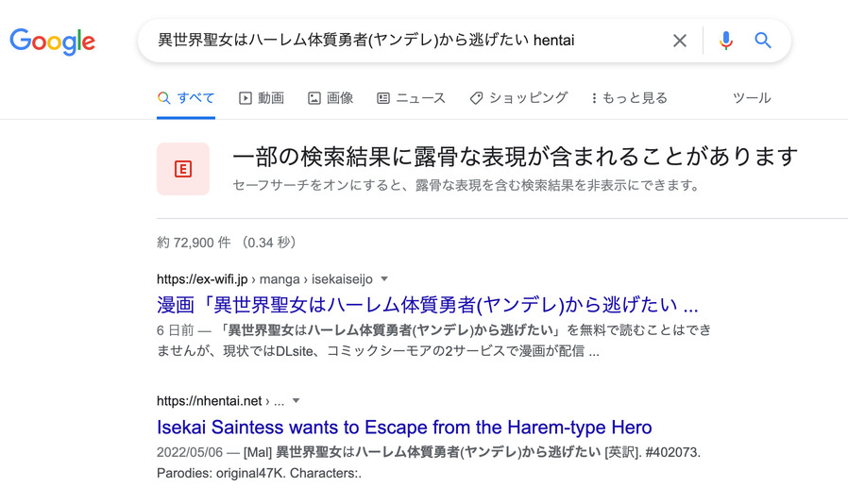Submit the query with the blue magnifier icon
The image size is (848, 504).
coord(763,40)
